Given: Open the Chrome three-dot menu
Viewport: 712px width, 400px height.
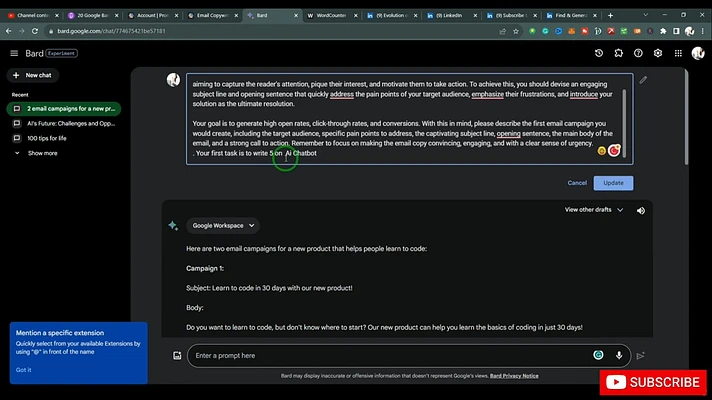Looking at the screenshot, I should 702,31.
